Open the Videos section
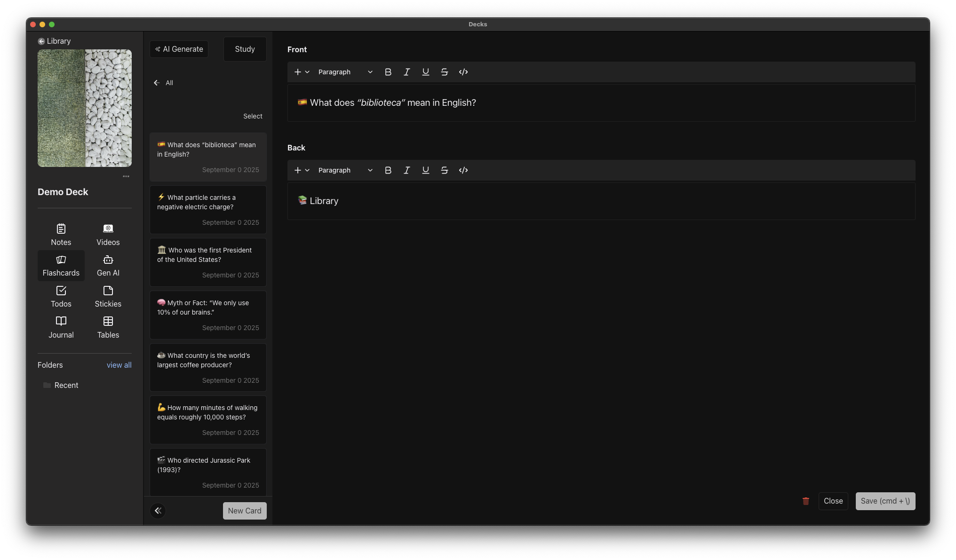The image size is (956, 560). click(x=108, y=235)
